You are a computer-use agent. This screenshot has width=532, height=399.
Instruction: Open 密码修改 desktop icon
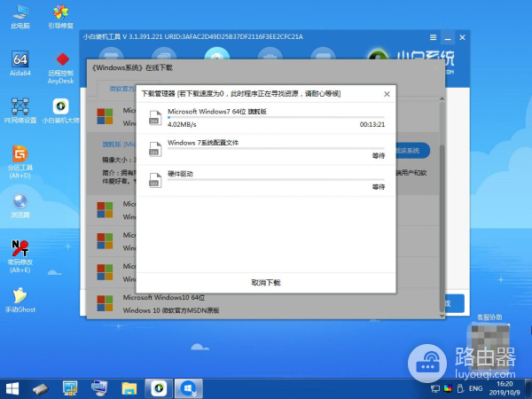pyautogui.click(x=20, y=256)
